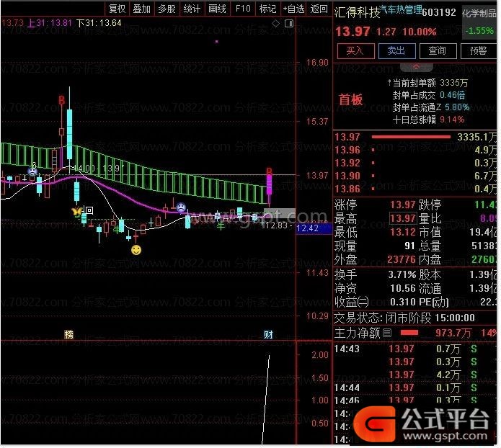The width and height of the screenshot is (501, 448).
Task: Click the 卖出 sell button
Action: click(x=397, y=50)
